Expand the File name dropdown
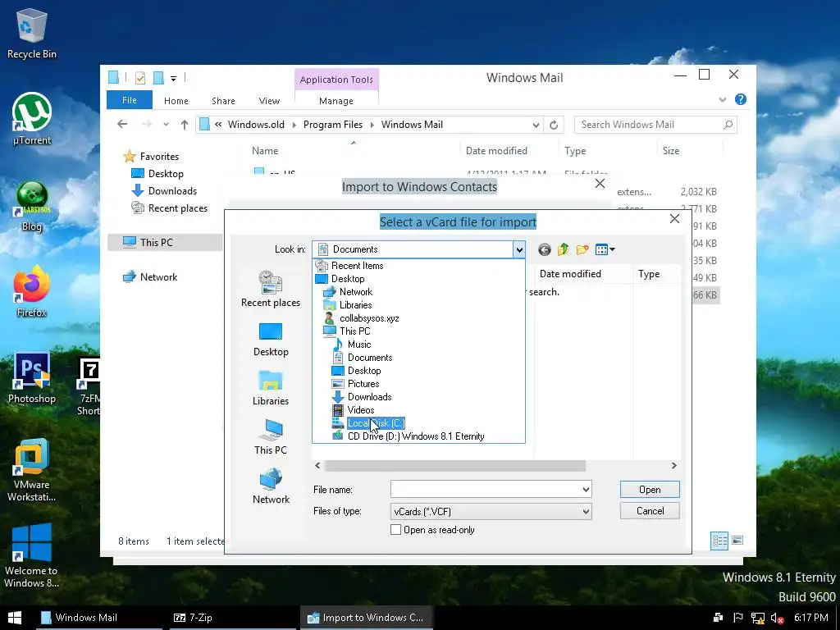Viewport: 840px width, 630px height. pos(586,490)
